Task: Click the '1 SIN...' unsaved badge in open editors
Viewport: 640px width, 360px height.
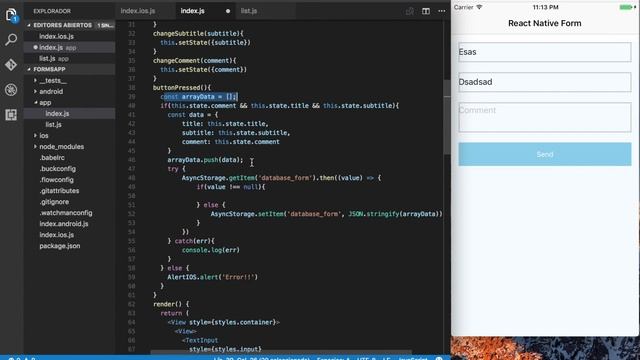Action: (105, 25)
